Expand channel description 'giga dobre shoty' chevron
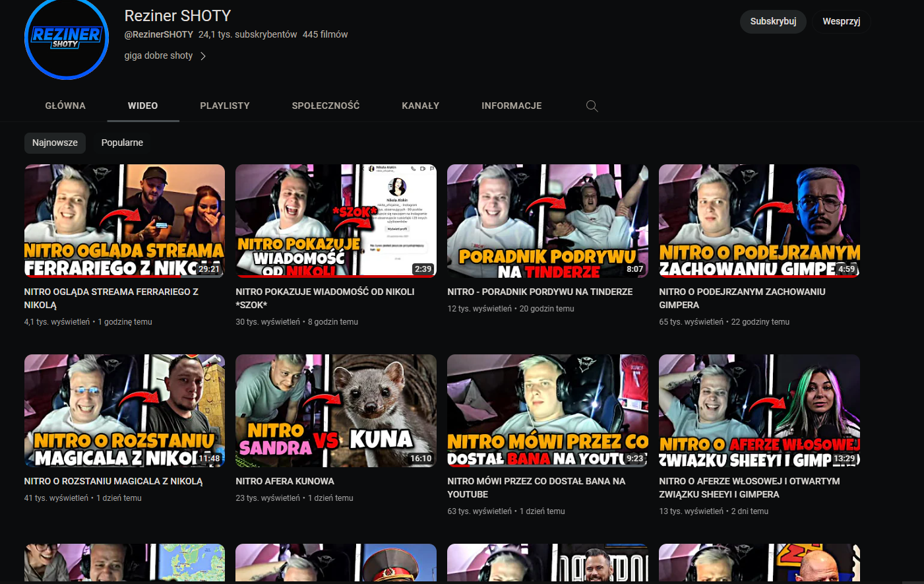This screenshot has height=584, width=924. [x=203, y=56]
